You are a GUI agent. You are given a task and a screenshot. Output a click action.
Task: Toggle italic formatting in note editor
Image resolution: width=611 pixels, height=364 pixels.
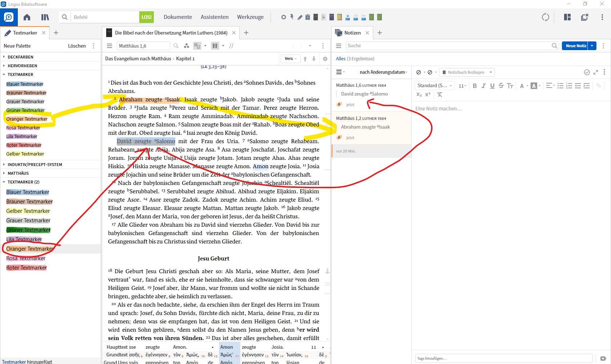click(x=483, y=86)
